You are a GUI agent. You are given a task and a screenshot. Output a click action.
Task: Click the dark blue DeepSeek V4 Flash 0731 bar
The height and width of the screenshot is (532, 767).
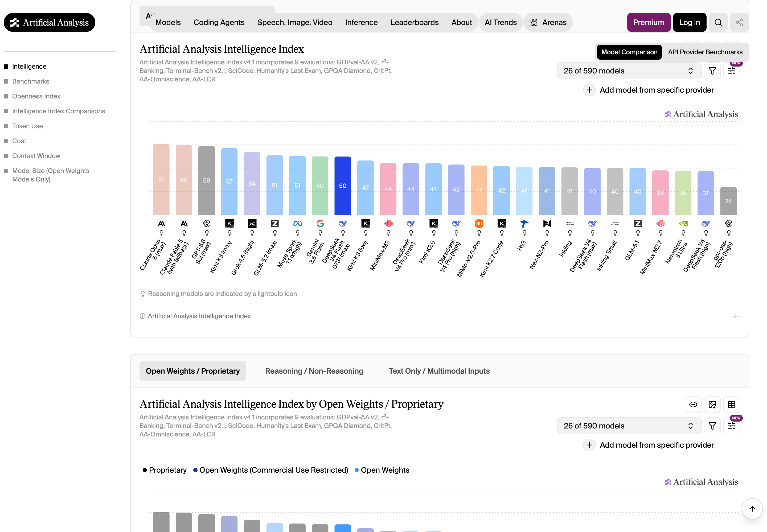coord(342,186)
